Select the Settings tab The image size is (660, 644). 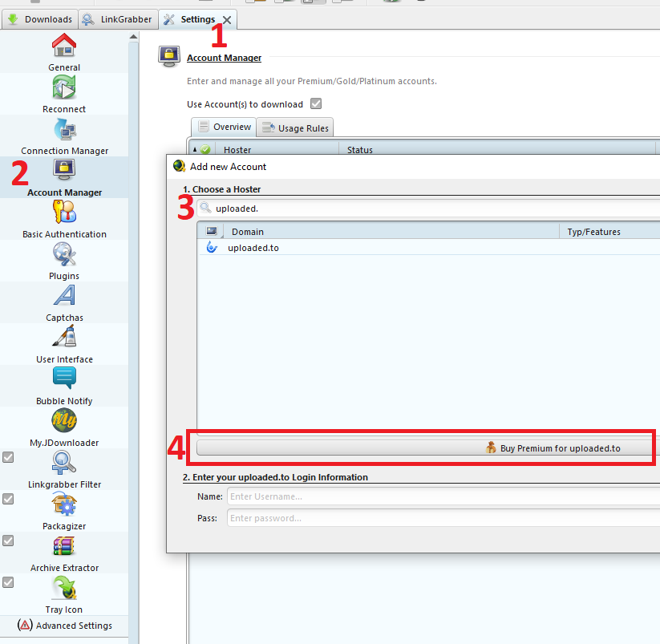pos(197,19)
